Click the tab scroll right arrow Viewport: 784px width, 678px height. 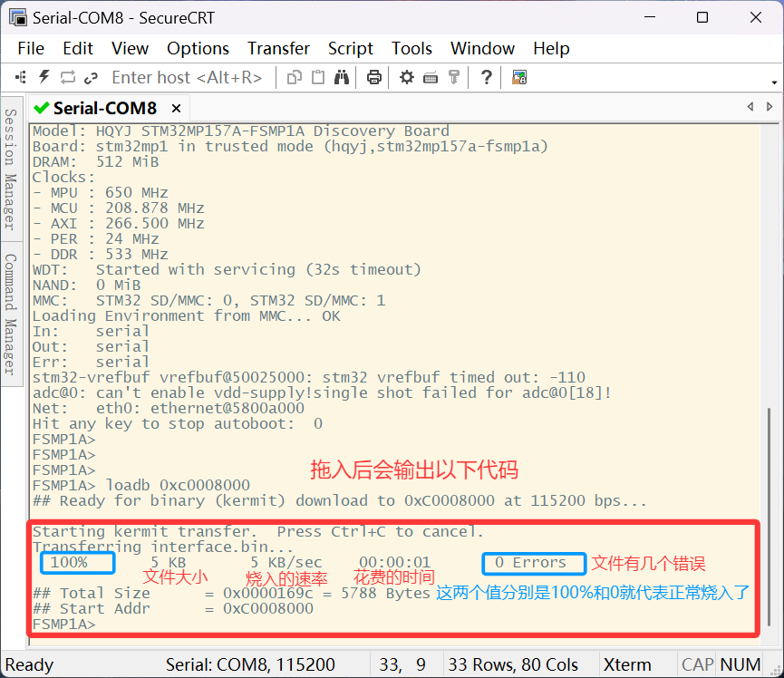pos(769,106)
